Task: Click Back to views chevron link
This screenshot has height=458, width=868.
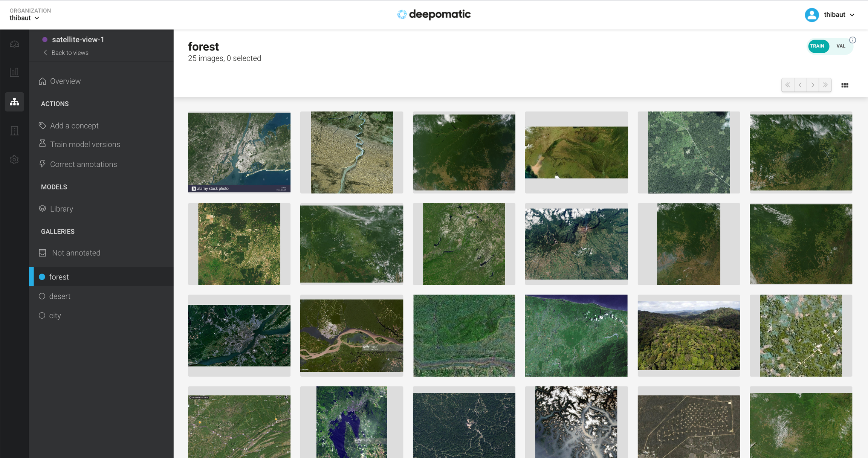Action: pyautogui.click(x=66, y=53)
